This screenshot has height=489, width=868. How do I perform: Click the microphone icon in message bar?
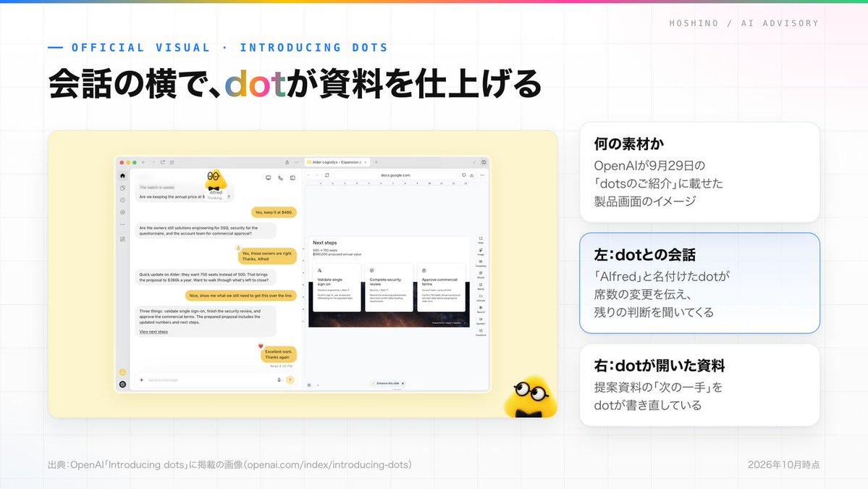pos(279,380)
